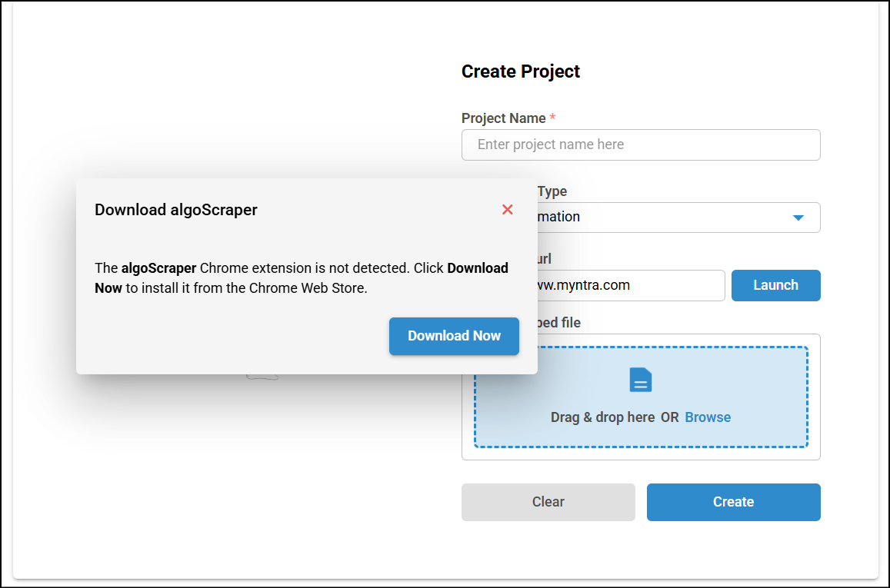
Task: Click the Clear button
Action: coord(548,502)
